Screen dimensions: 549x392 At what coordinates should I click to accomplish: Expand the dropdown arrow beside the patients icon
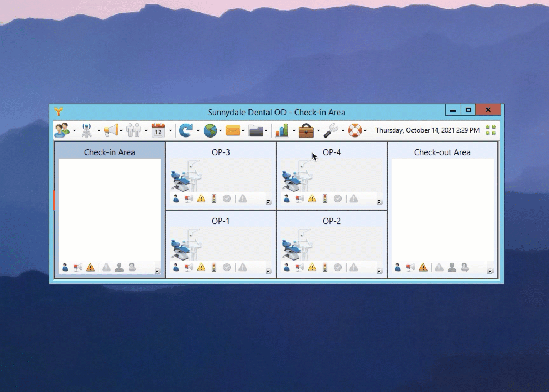tap(74, 130)
